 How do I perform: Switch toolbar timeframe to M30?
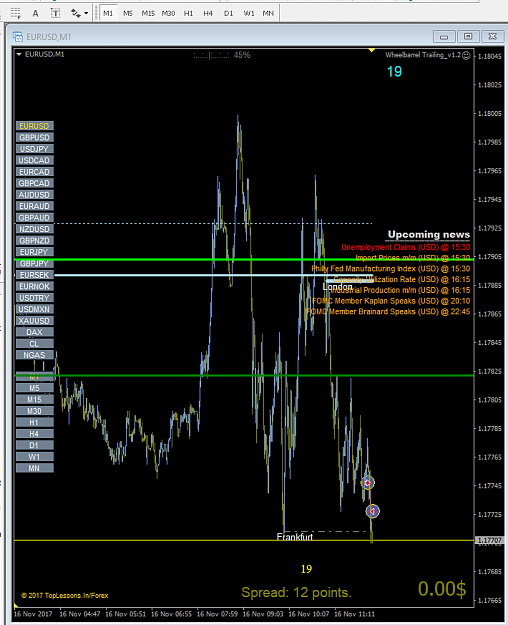click(168, 13)
